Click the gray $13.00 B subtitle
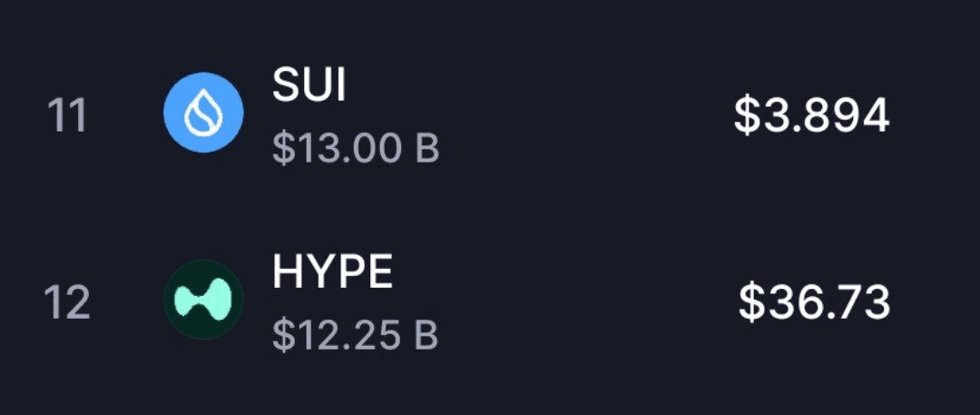This screenshot has height=415, width=980. point(356,149)
